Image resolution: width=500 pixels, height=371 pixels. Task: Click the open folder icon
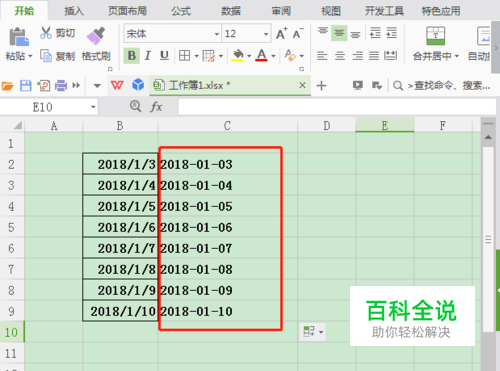coord(7,86)
